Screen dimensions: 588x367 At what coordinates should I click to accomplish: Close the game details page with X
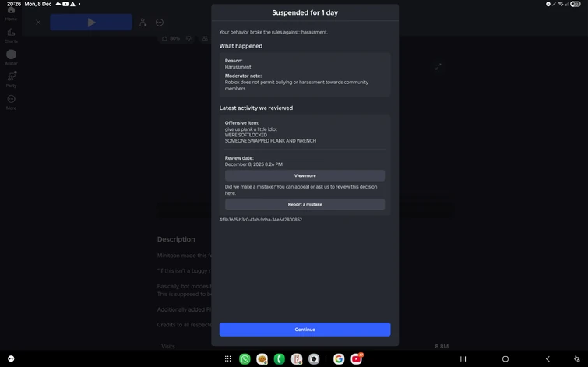pos(38,23)
